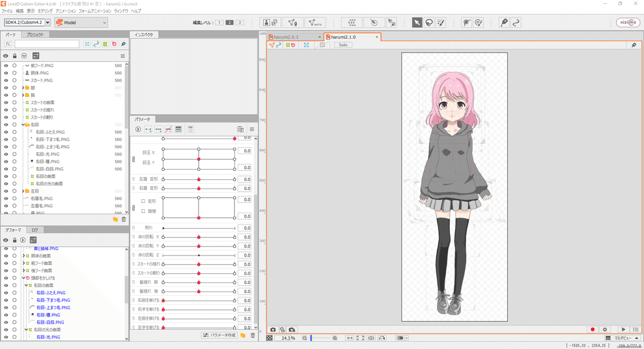Switch to the ログ tab
The height and width of the screenshot is (349, 644).
tap(34, 230)
